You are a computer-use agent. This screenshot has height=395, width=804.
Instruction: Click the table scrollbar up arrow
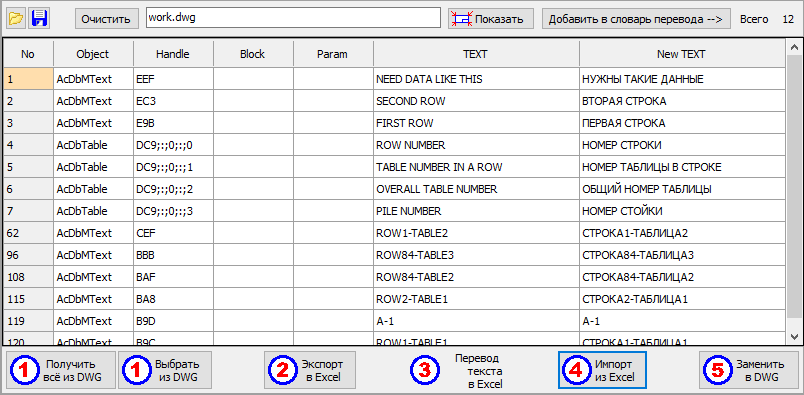click(x=794, y=48)
